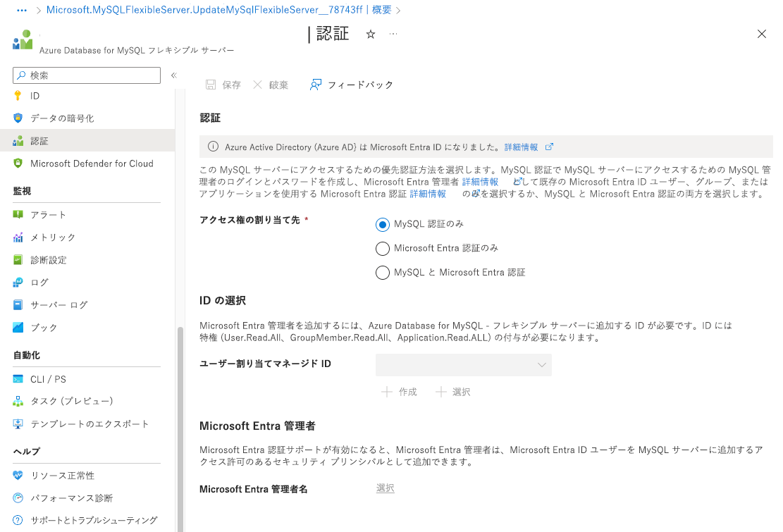Close the 認証 blade with the X

[x=762, y=34]
